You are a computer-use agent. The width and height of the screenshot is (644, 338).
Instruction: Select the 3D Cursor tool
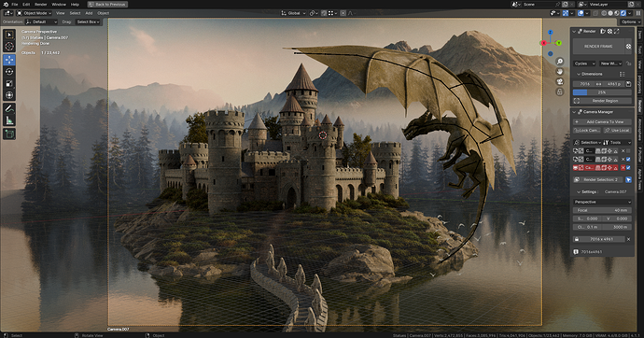[x=9, y=47]
